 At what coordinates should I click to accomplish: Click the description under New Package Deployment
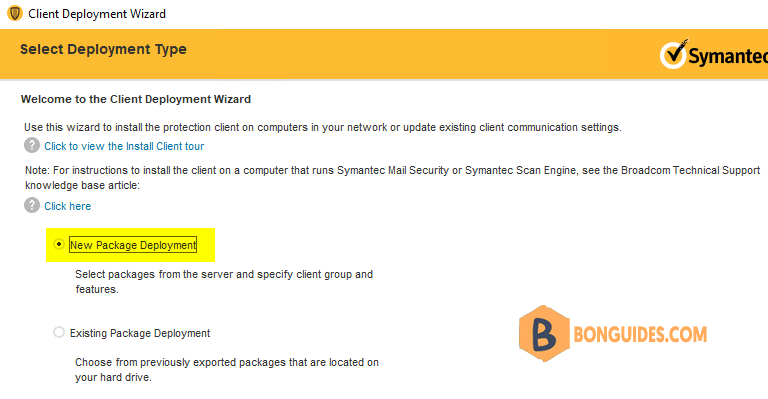tap(224, 282)
